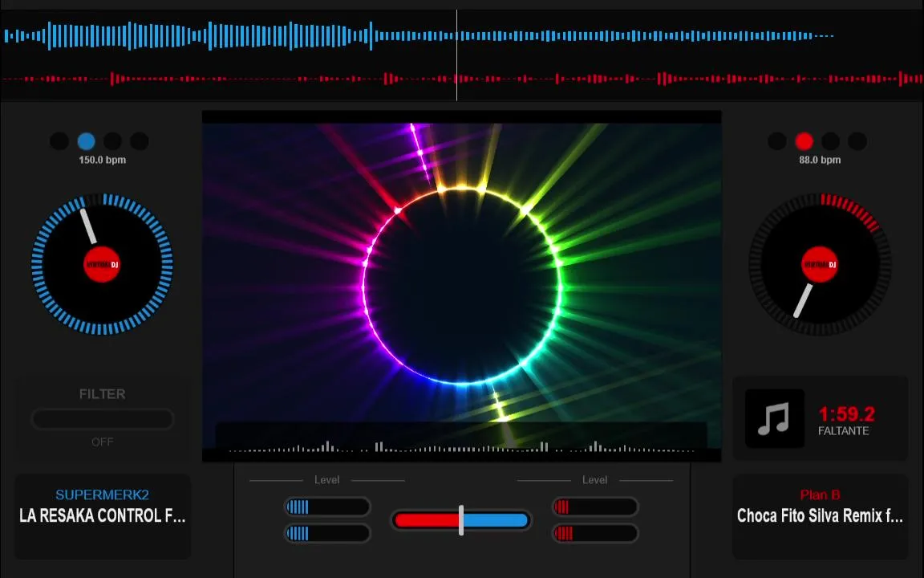Image resolution: width=924 pixels, height=578 pixels.
Task: Click the right turntable red center label
Action: pos(820,264)
